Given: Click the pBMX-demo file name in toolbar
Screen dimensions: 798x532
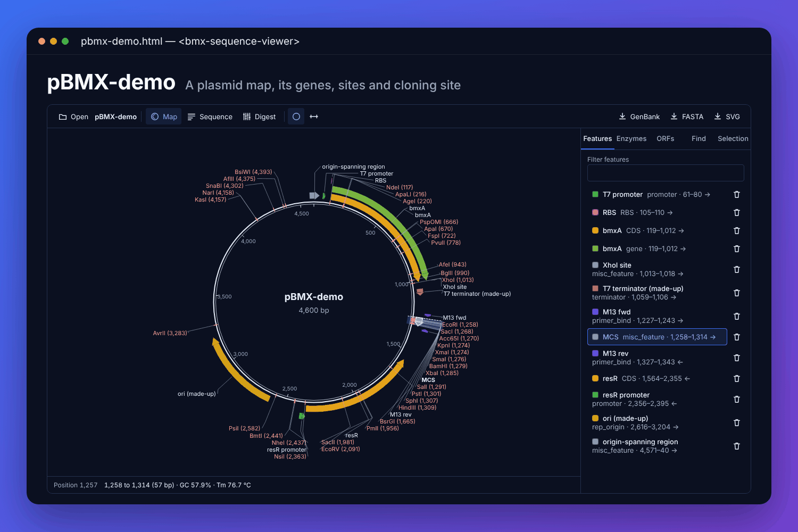Looking at the screenshot, I should (115, 117).
